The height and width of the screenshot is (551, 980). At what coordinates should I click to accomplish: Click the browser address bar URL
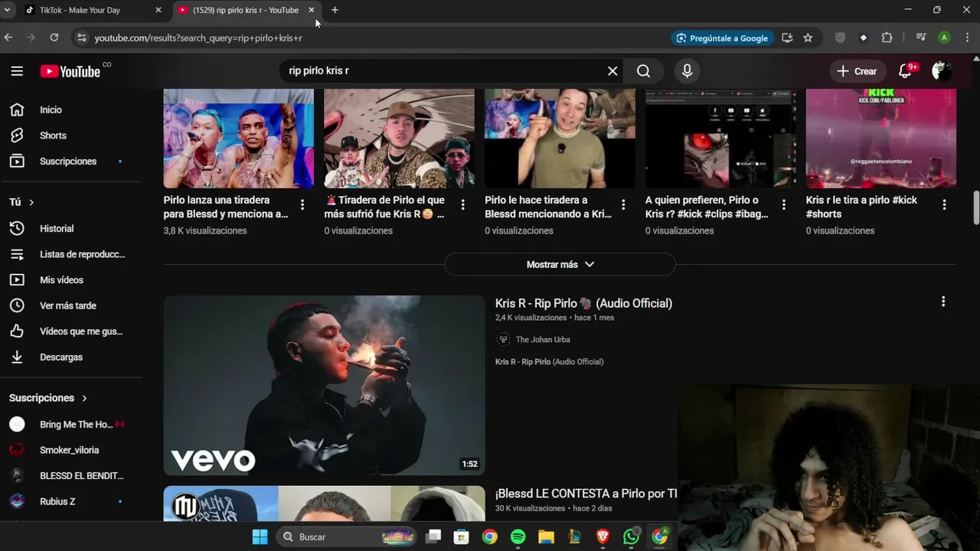pyautogui.click(x=198, y=37)
